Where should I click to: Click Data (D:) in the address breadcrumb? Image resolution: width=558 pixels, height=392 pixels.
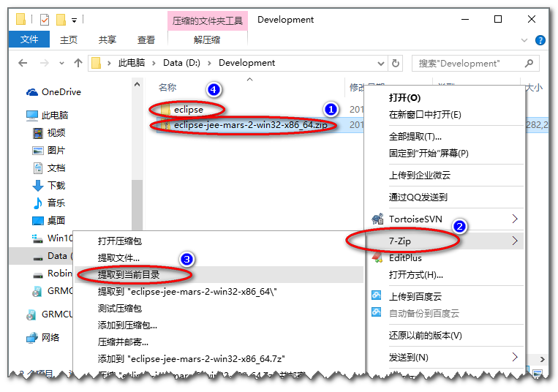click(x=181, y=63)
